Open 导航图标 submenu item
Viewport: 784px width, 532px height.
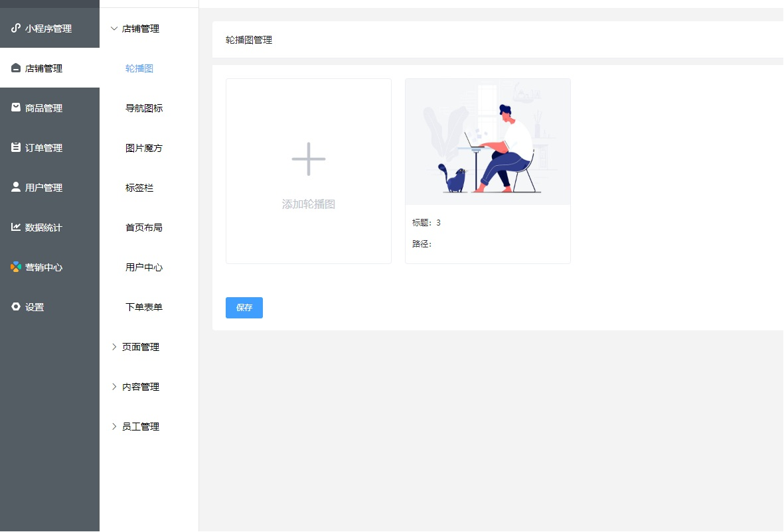[x=144, y=108]
